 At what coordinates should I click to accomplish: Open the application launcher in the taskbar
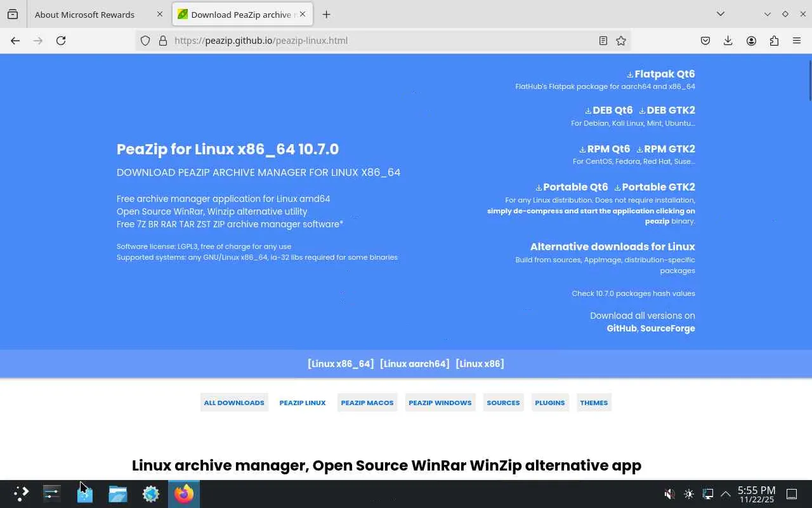pyautogui.click(x=22, y=493)
